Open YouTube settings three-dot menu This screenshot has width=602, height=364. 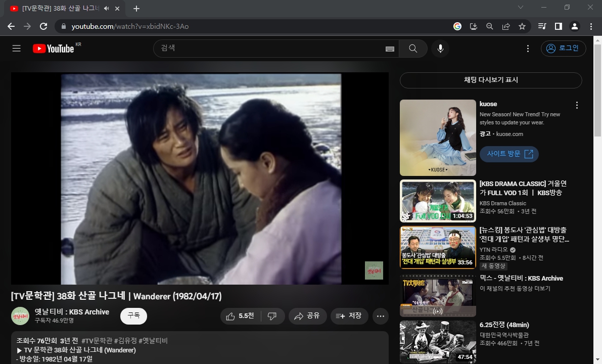pyautogui.click(x=528, y=49)
